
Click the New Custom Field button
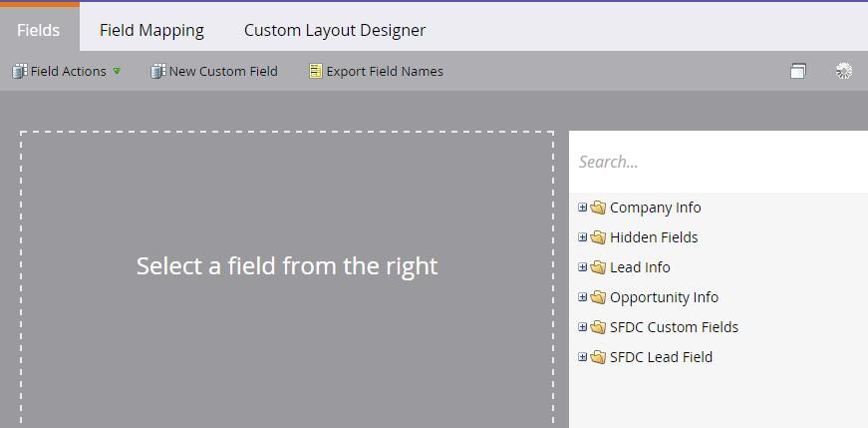click(x=214, y=72)
